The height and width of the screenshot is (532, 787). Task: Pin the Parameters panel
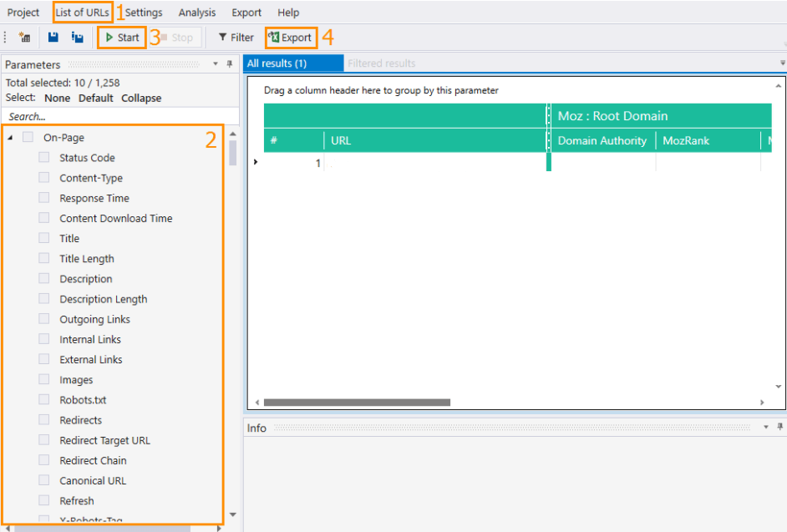[x=230, y=64]
